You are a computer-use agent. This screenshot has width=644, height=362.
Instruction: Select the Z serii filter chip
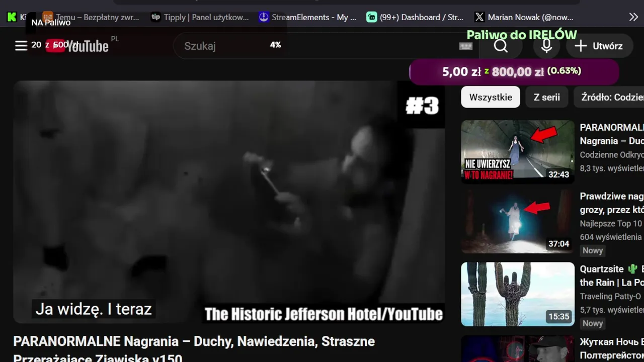point(547,97)
